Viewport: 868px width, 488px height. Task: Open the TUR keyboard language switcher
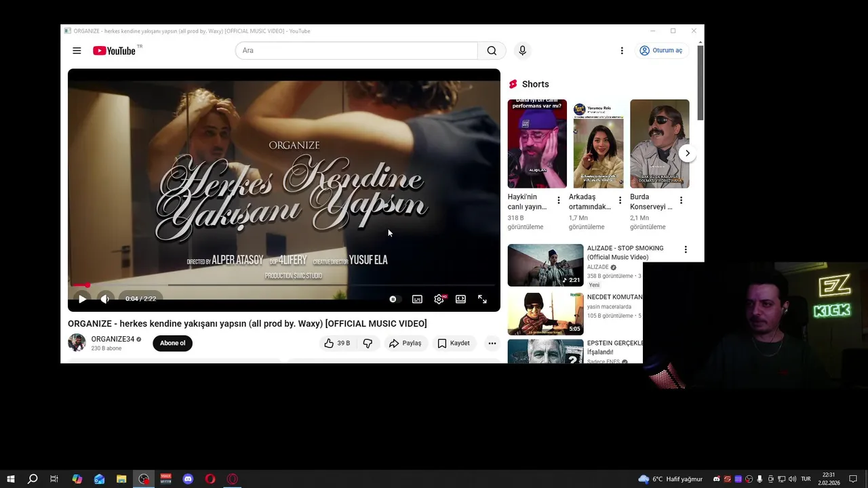coord(806,479)
